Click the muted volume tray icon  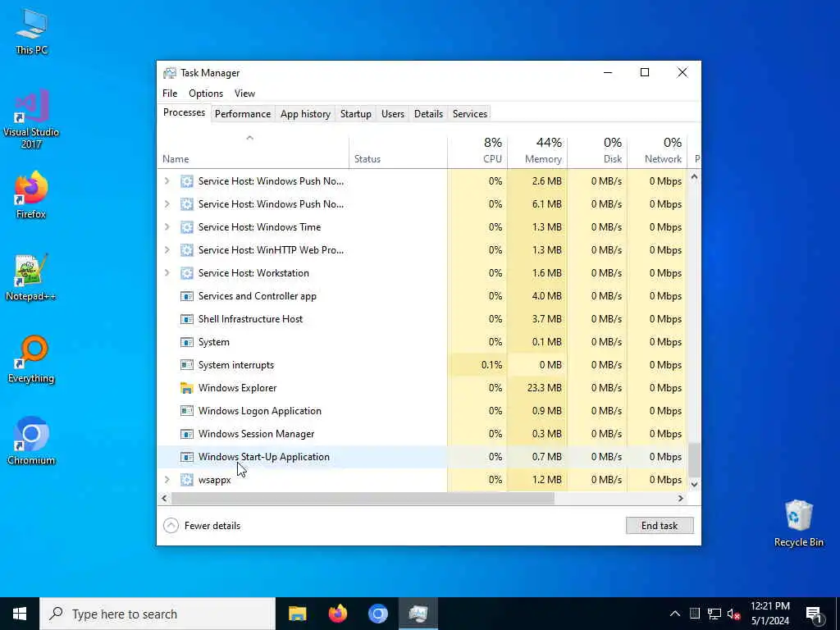point(733,614)
